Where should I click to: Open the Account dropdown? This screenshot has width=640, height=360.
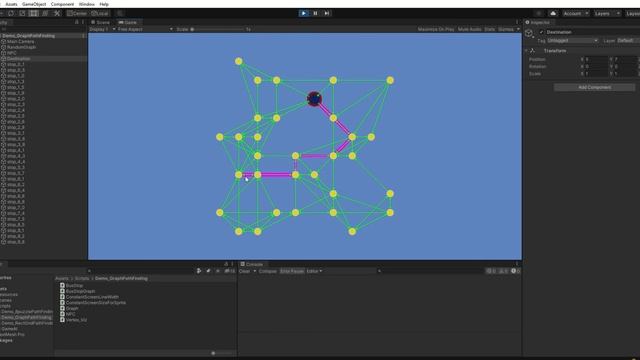tap(576, 13)
